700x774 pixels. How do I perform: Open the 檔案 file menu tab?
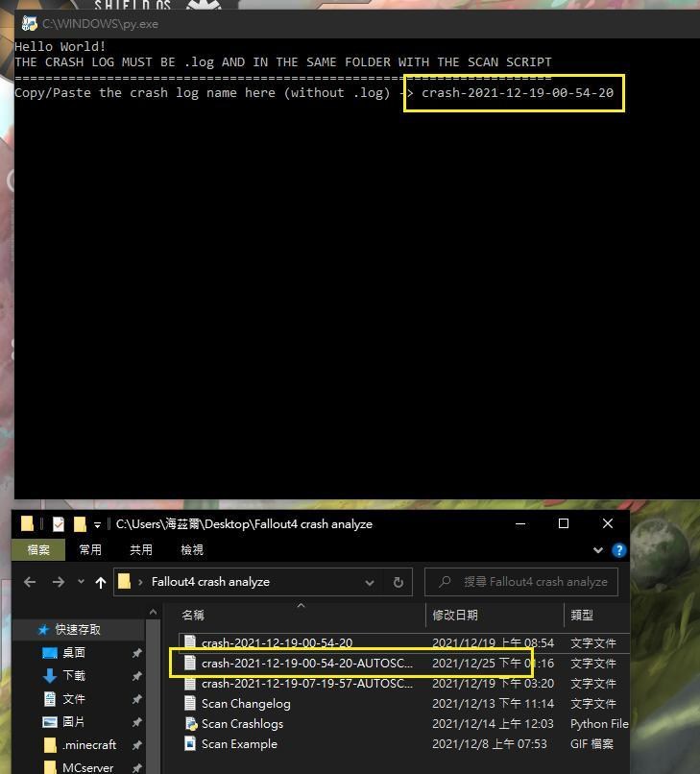pos(38,550)
